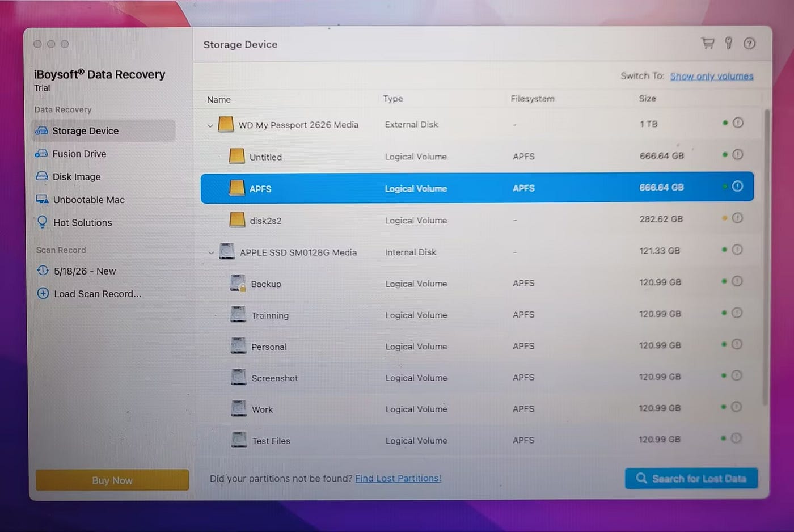Viewport: 794px width, 532px height.
Task: Click the Load Scan Record plus icon
Action: pyautogui.click(x=43, y=293)
